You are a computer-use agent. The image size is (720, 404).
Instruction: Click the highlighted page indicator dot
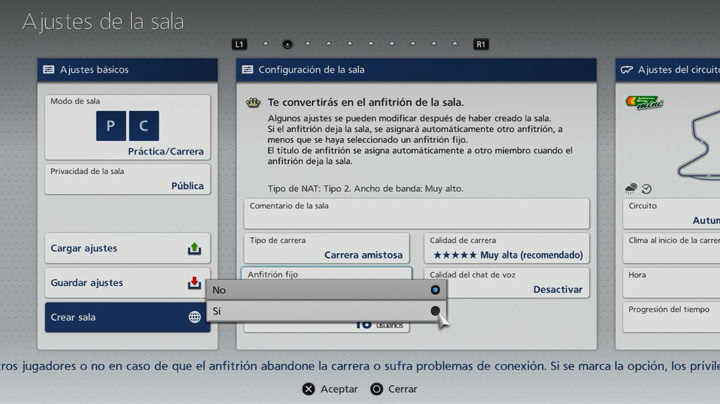tap(287, 44)
